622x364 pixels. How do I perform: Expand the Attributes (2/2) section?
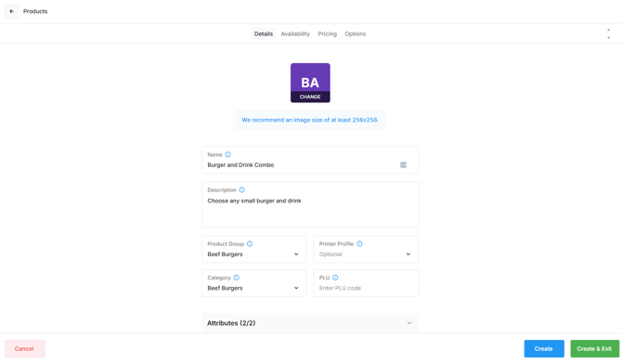tap(310, 323)
